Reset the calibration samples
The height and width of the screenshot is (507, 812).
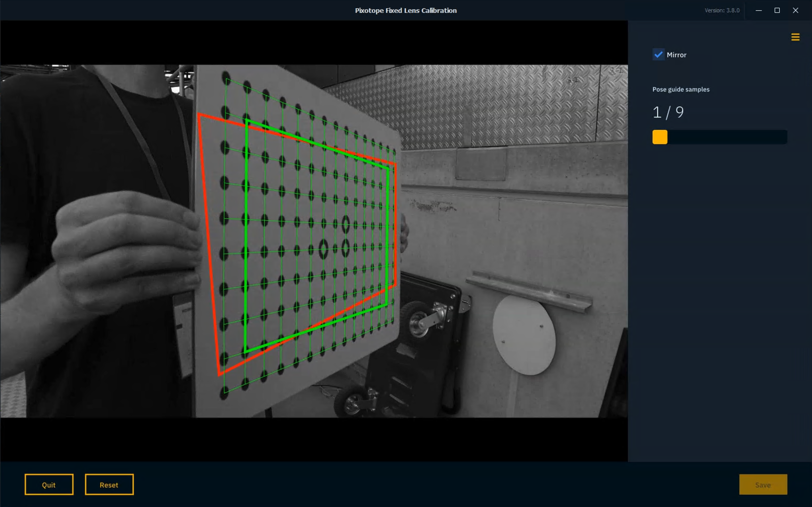coord(109,485)
